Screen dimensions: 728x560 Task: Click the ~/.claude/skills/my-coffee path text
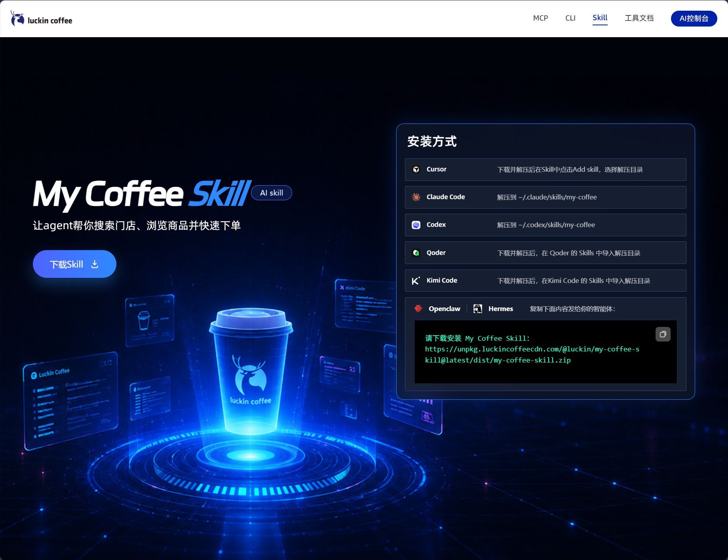tap(557, 197)
